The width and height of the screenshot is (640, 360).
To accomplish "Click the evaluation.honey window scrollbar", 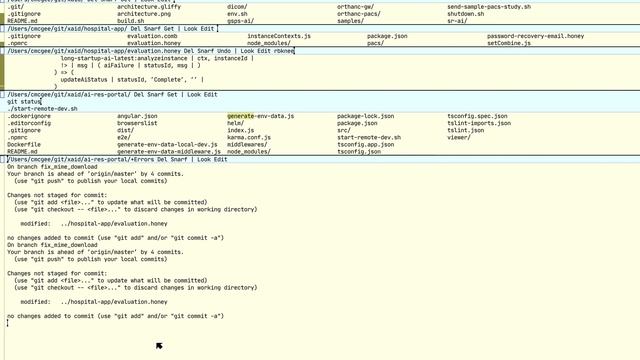I will (2, 72).
